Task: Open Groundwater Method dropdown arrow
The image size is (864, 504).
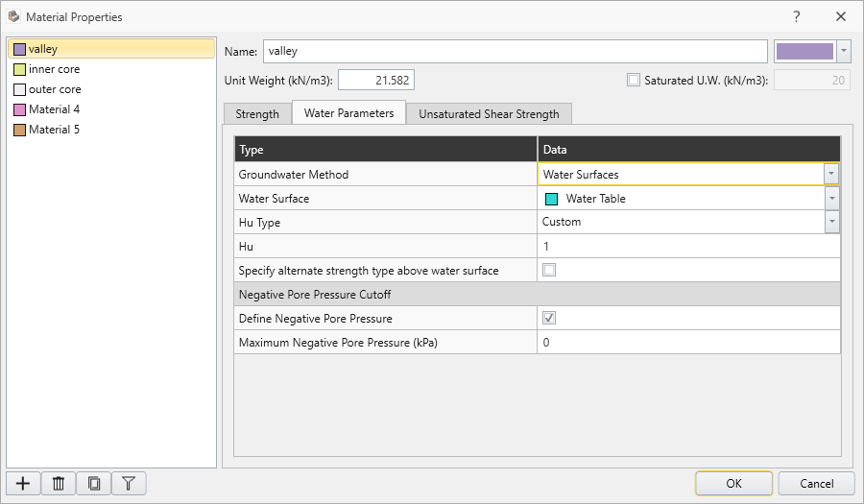Action: pos(831,174)
